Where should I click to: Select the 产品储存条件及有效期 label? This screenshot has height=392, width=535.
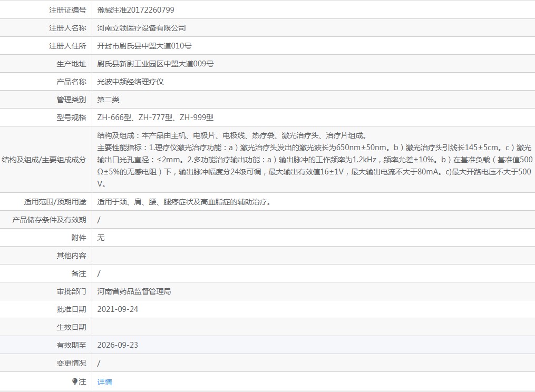pos(49,220)
